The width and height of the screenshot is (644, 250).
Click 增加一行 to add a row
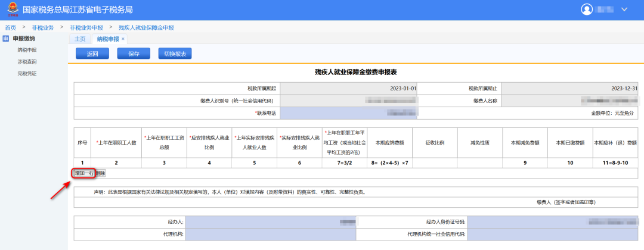point(84,173)
